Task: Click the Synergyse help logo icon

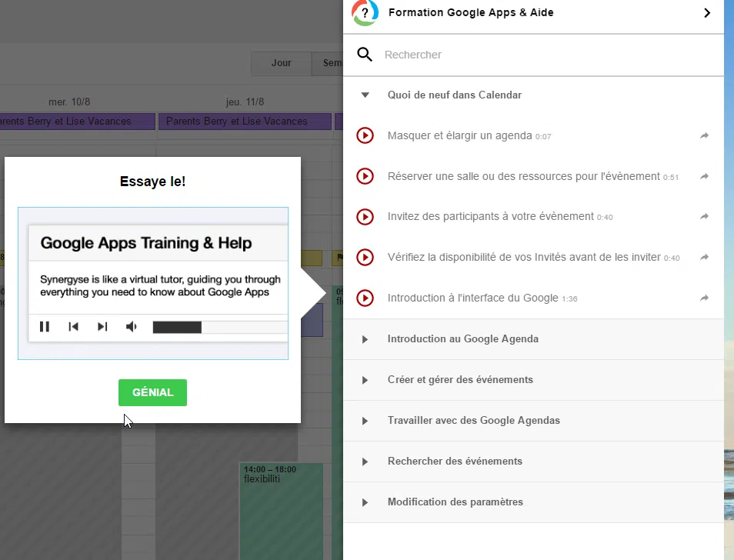Action: 365,12
